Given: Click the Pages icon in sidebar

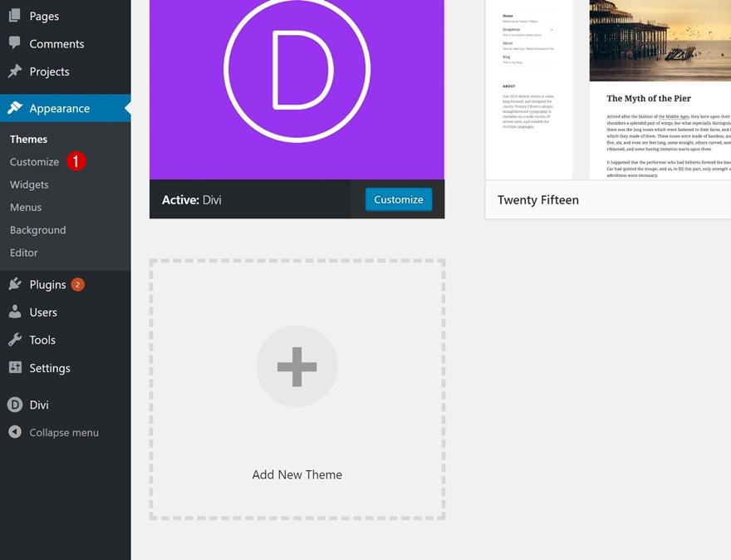Looking at the screenshot, I should (15, 16).
